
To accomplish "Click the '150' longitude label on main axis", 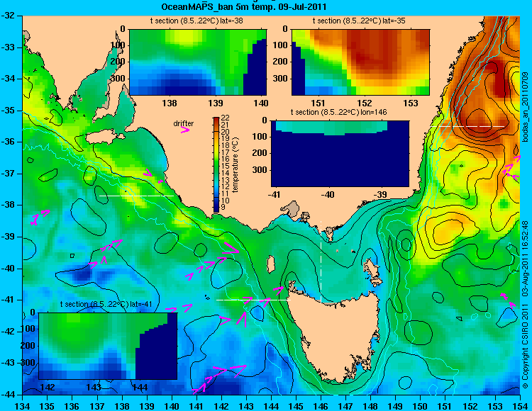I will coord(421,406).
